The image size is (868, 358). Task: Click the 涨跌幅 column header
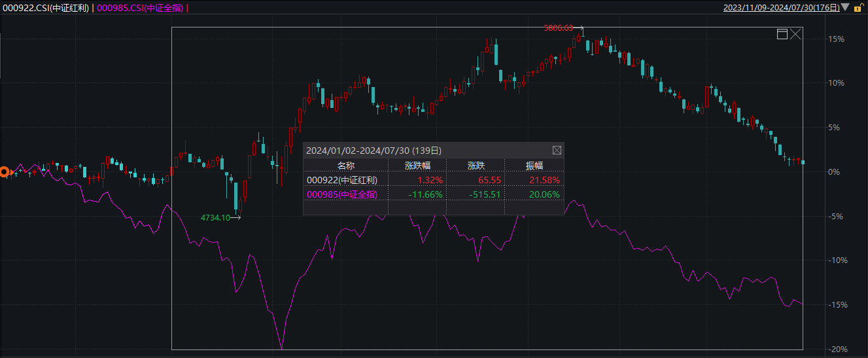tap(417, 166)
